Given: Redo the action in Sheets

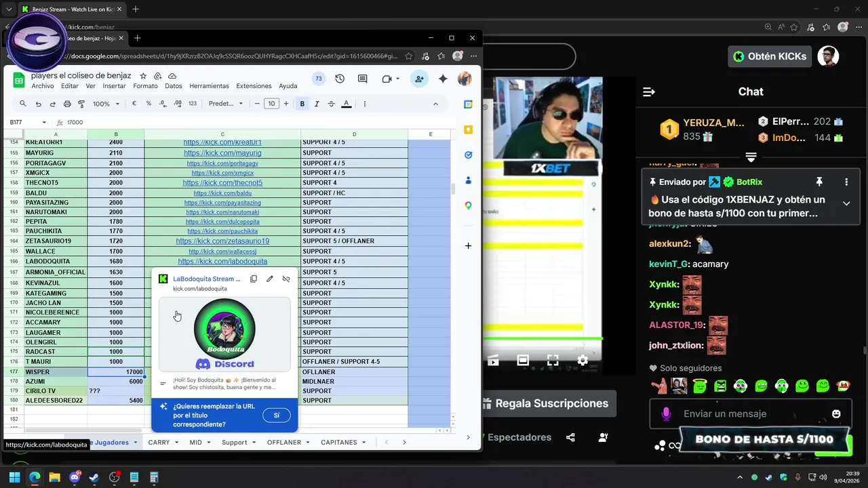Looking at the screenshot, I should pos(52,104).
